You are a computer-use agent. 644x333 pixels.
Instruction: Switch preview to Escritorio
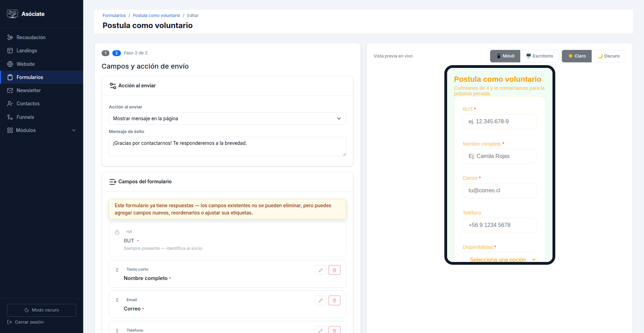point(539,56)
